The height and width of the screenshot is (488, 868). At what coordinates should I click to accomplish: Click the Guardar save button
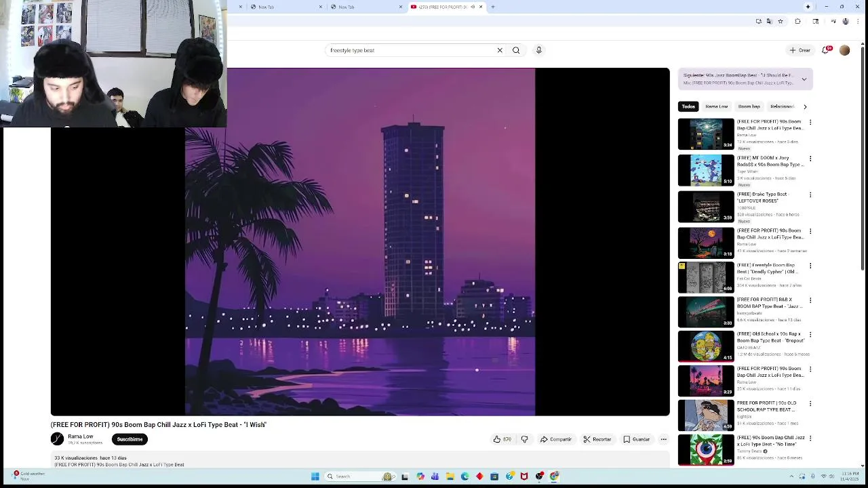point(637,439)
